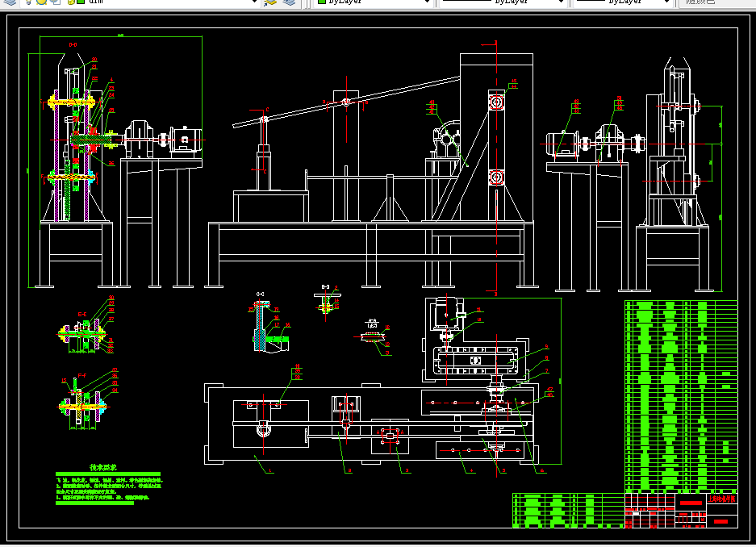Viewport: 756px width, 547px height.
Task: Toggle the layer on/off lightbulb
Action: pyautogui.click(x=28, y=2)
